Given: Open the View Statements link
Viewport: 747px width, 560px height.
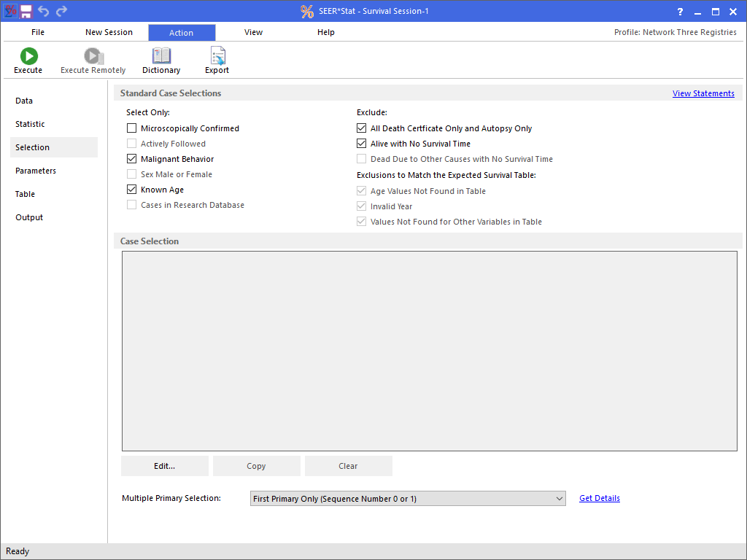Looking at the screenshot, I should point(703,93).
